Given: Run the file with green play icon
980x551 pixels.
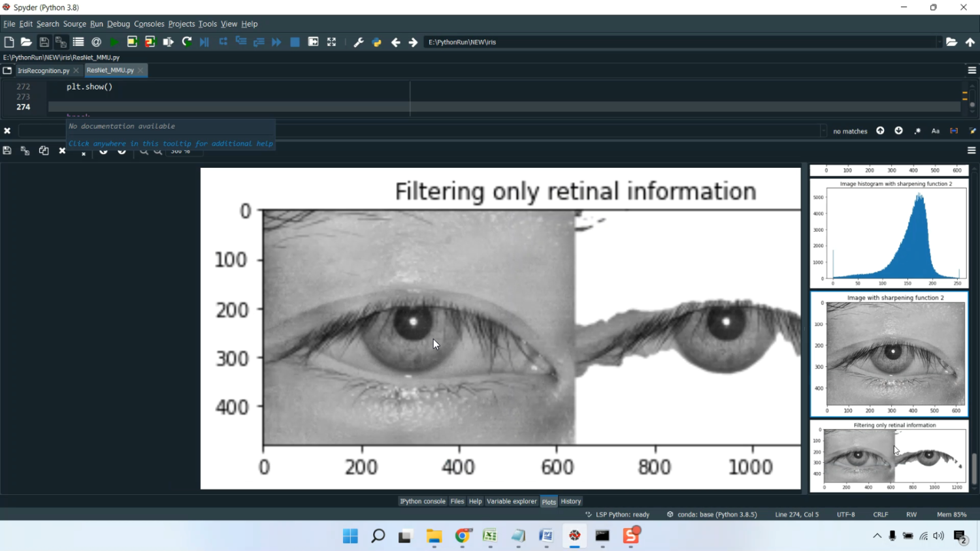Looking at the screenshot, I should [114, 42].
